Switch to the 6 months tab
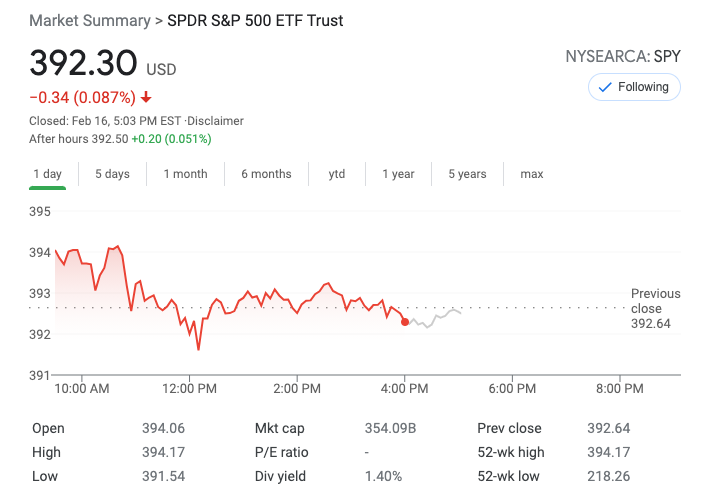 [266, 174]
